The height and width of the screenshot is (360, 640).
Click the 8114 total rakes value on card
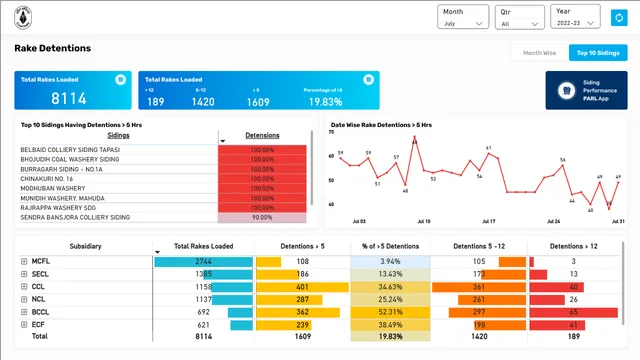[69, 98]
